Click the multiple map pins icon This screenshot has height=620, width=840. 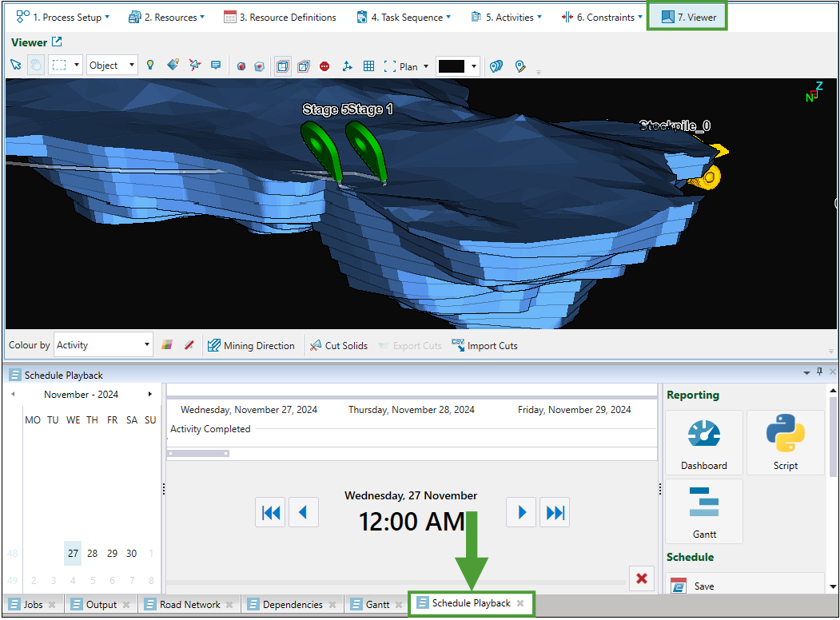coord(496,66)
